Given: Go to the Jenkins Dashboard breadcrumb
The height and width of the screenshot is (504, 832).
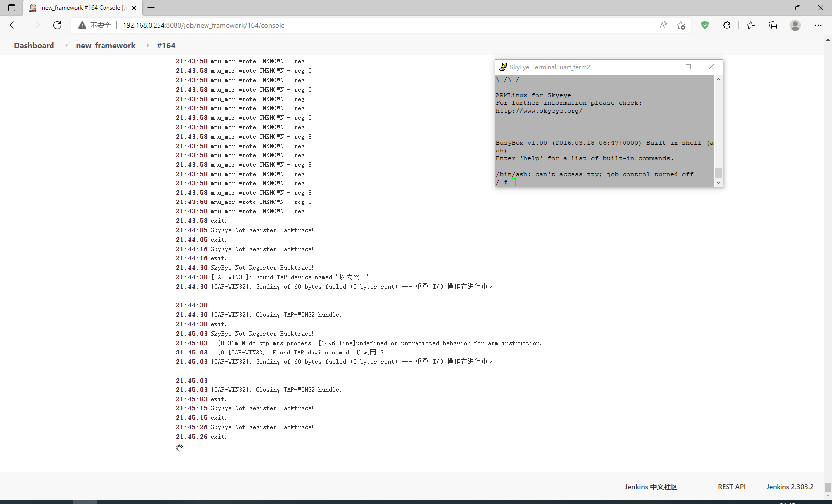Looking at the screenshot, I should pyautogui.click(x=34, y=45).
